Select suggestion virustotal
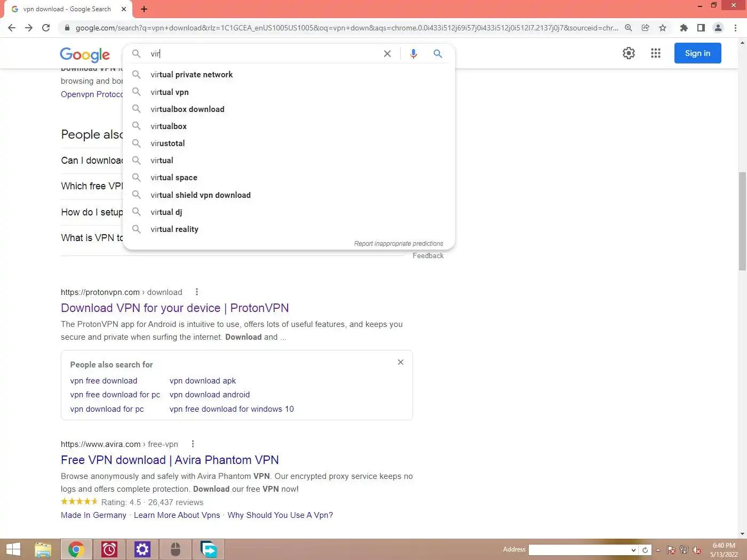The height and width of the screenshot is (560, 747). pos(289,143)
